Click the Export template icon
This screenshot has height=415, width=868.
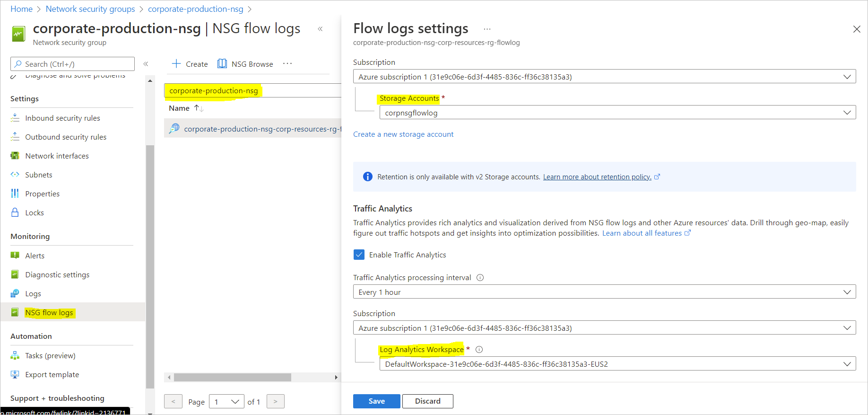coord(15,374)
